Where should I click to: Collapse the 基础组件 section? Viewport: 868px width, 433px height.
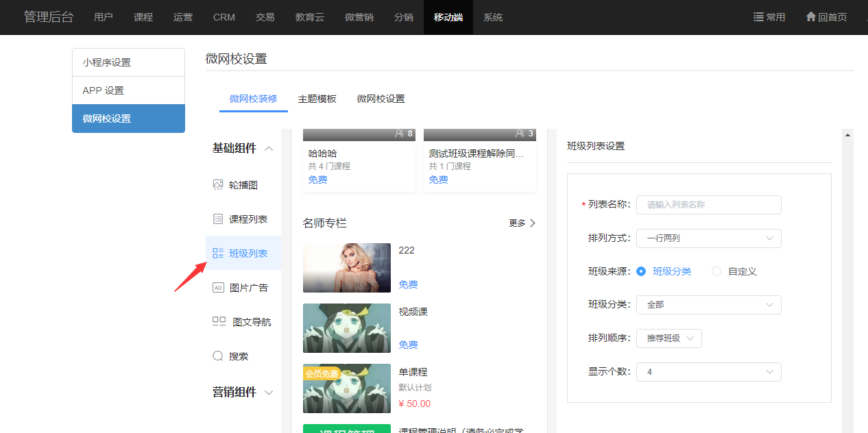pyautogui.click(x=269, y=149)
